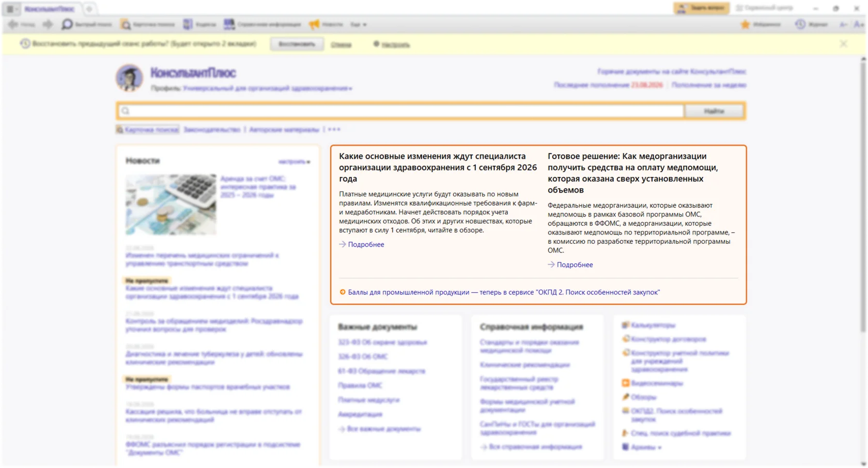Expand the Архивы dropdown

(x=642, y=447)
